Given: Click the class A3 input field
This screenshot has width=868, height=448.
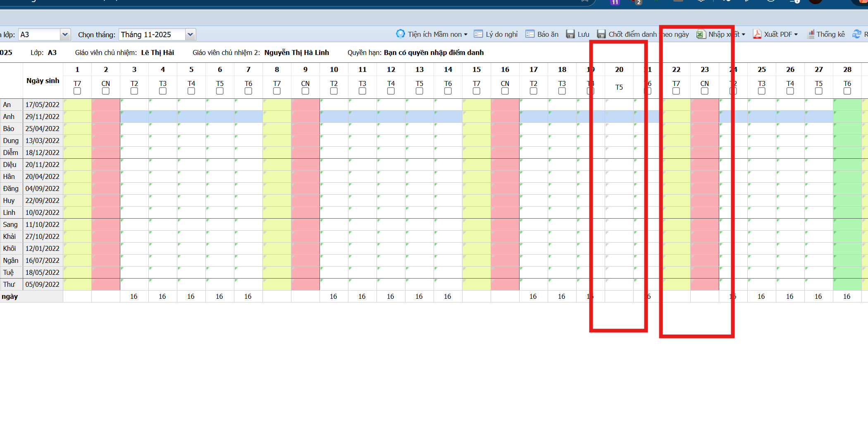Looking at the screenshot, I should tap(39, 34).
